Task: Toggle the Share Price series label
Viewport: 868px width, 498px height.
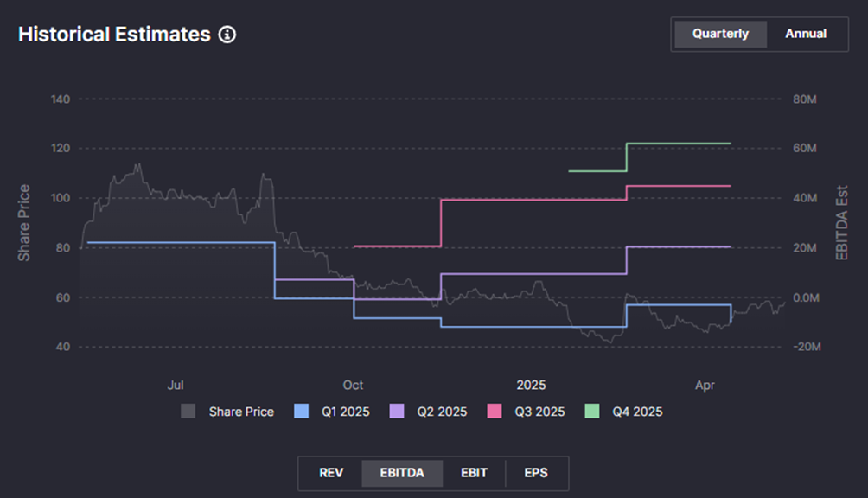Action: click(241, 412)
